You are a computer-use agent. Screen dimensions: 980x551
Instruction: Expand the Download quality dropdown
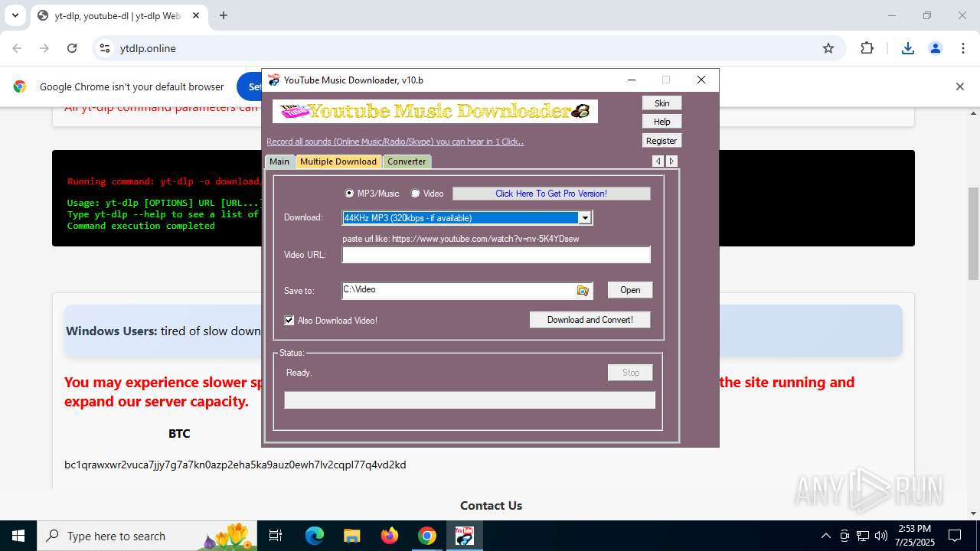(585, 218)
